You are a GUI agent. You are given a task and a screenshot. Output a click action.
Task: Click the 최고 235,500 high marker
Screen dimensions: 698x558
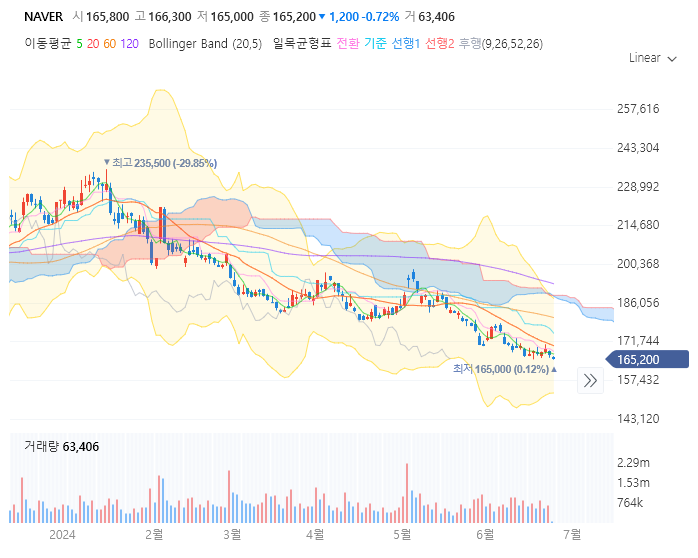point(160,163)
